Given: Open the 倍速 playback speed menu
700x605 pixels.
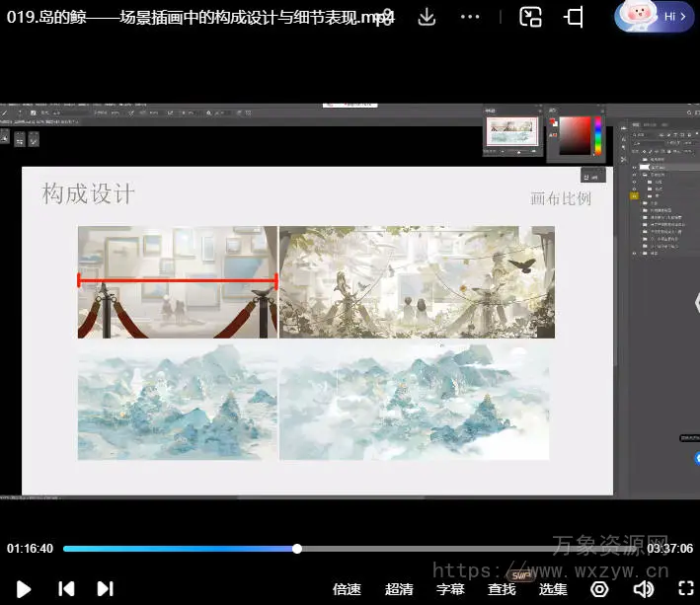Looking at the screenshot, I should click(347, 589).
